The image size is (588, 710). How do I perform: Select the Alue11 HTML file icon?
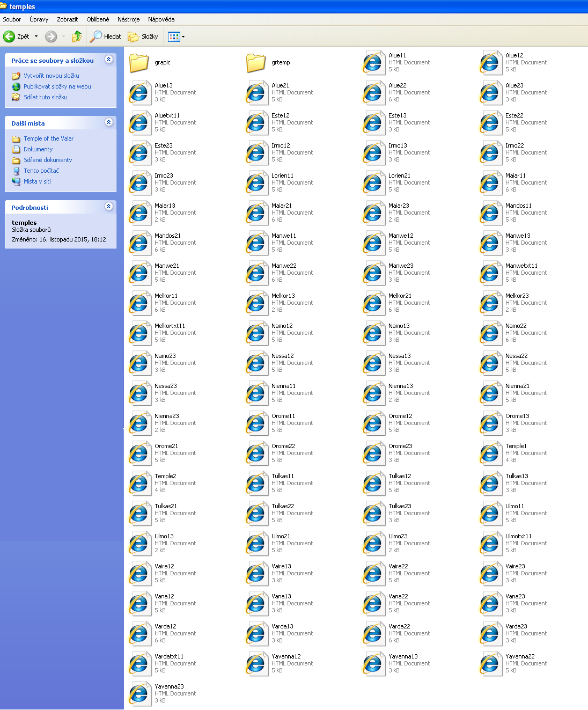coord(374,62)
